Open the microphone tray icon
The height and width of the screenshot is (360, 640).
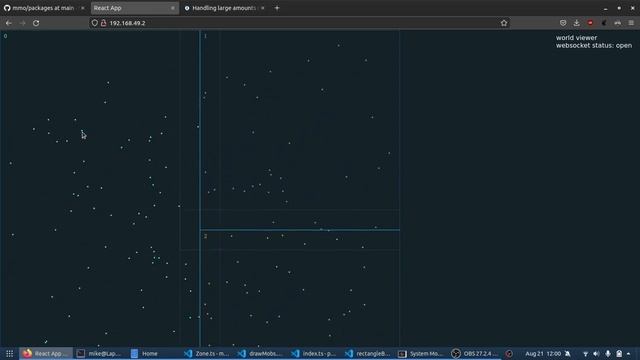point(608,354)
